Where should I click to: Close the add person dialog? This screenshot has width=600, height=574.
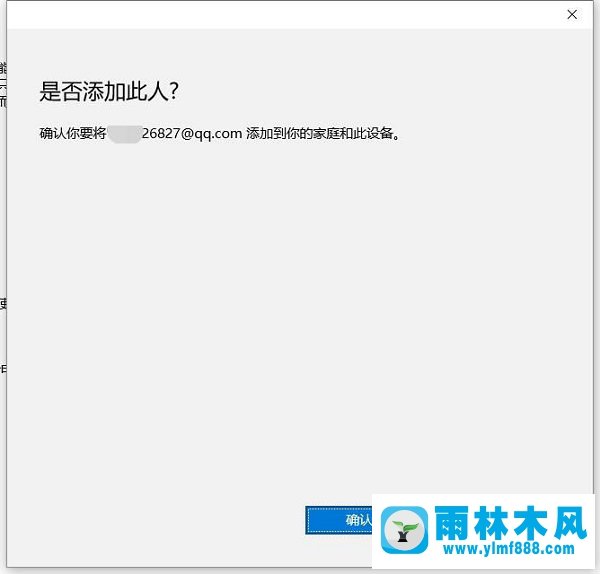[x=572, y=15]
